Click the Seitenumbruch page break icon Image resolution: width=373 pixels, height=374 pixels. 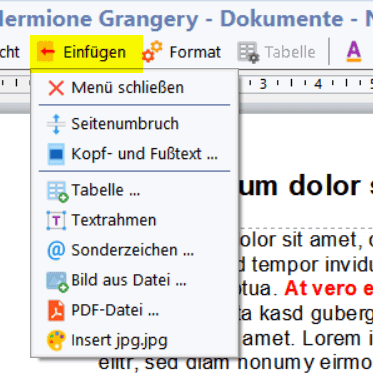pos(56,124)
